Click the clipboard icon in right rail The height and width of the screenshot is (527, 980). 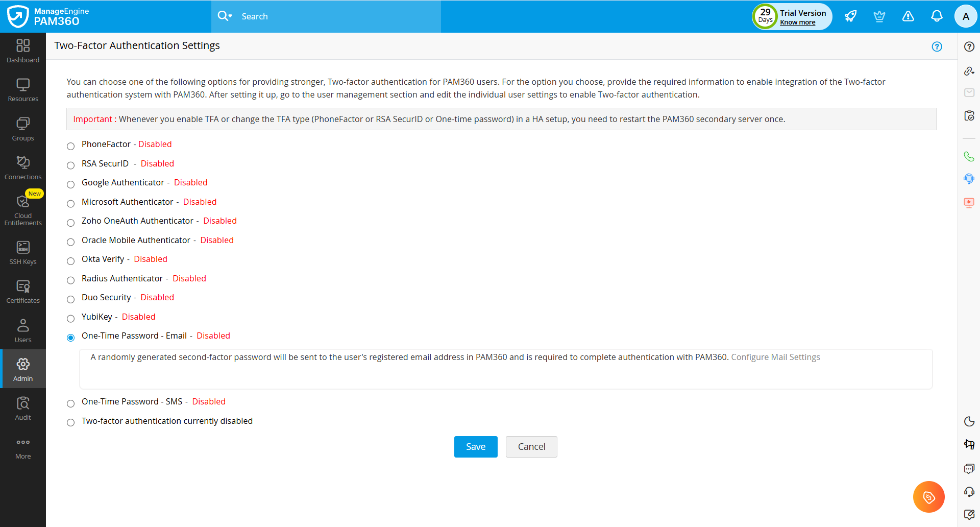click(969, 115)
